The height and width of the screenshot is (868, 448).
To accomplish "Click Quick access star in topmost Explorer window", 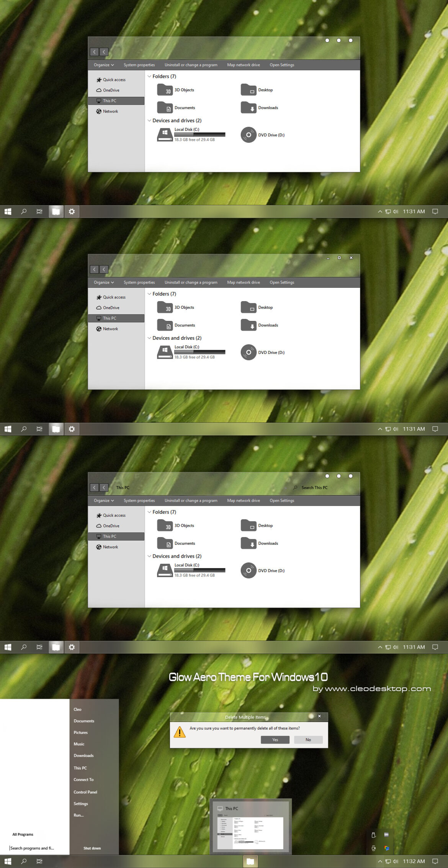I will click(x=99, y=80).
